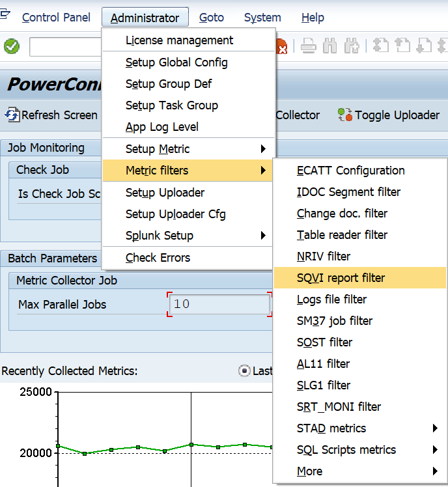Select License management from Administrator menu
The image size is (448, 487).
179,40
